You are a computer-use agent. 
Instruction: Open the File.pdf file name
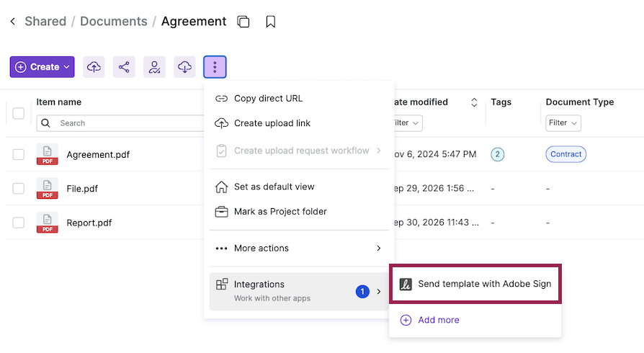(82, 189)
